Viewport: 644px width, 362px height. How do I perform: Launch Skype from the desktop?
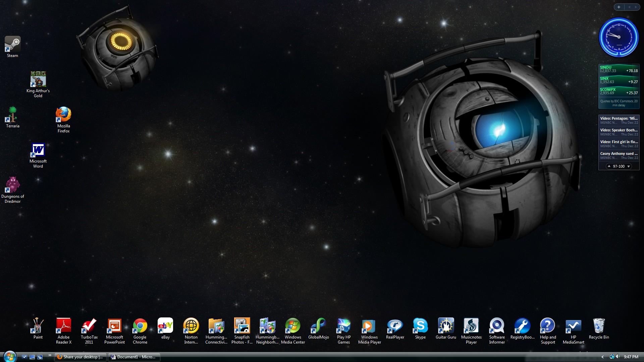(420, 326)
